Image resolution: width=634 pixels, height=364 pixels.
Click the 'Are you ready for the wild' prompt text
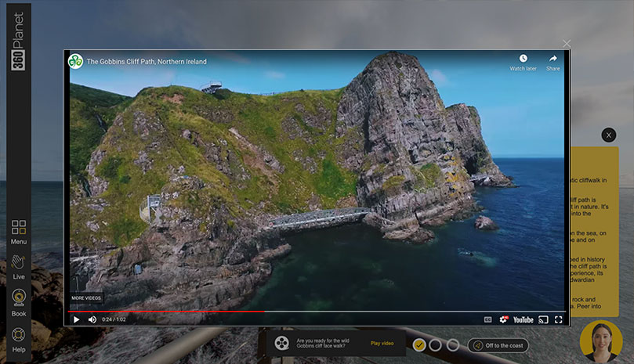point(323,343)
